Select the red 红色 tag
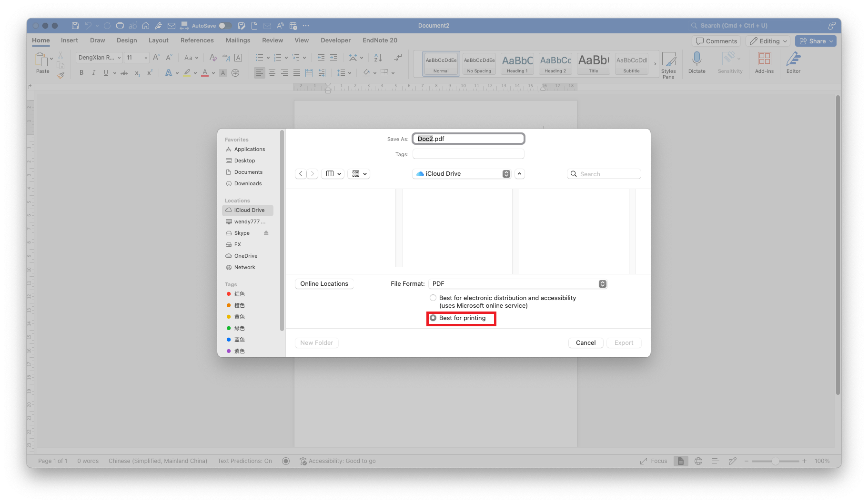The height and width of the screenshot is (503, 868). (x=235, y=294)
